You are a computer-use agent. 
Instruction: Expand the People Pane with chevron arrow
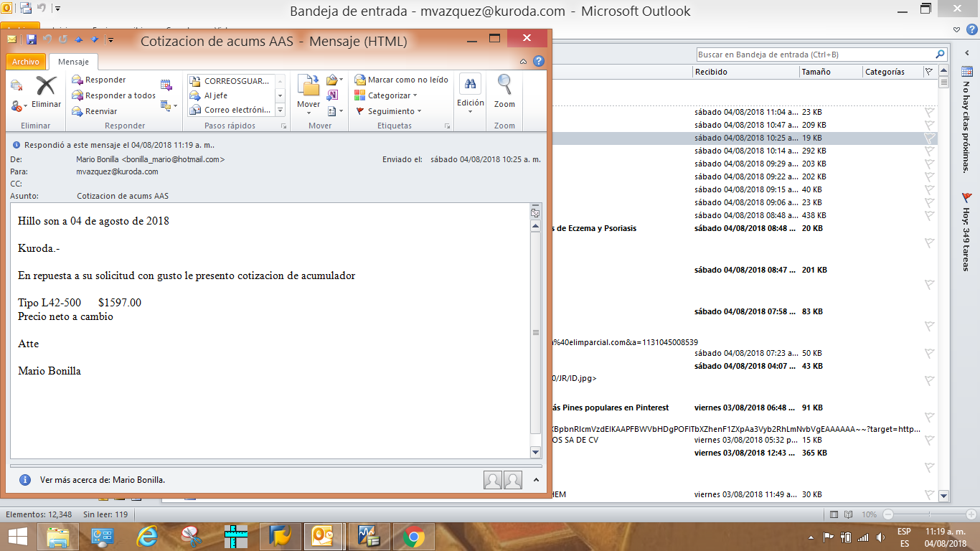tap(536, 480)
